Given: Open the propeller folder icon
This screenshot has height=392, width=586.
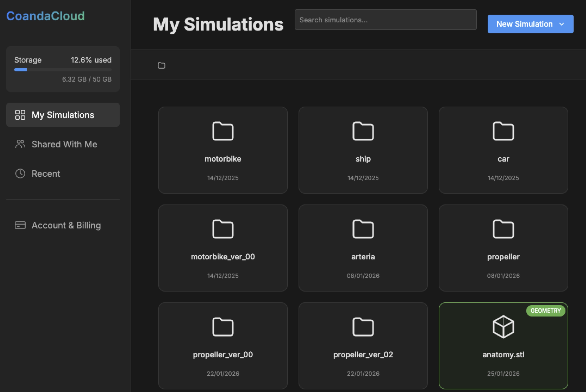Looking at the screenshot, I should click(503, 229).
